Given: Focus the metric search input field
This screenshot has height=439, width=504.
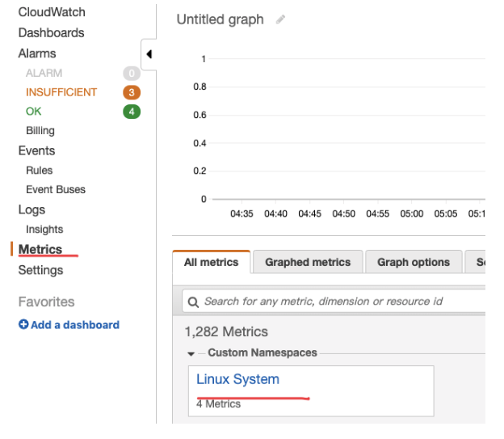Looking at the screenshot, I should (x=339, y=302).
